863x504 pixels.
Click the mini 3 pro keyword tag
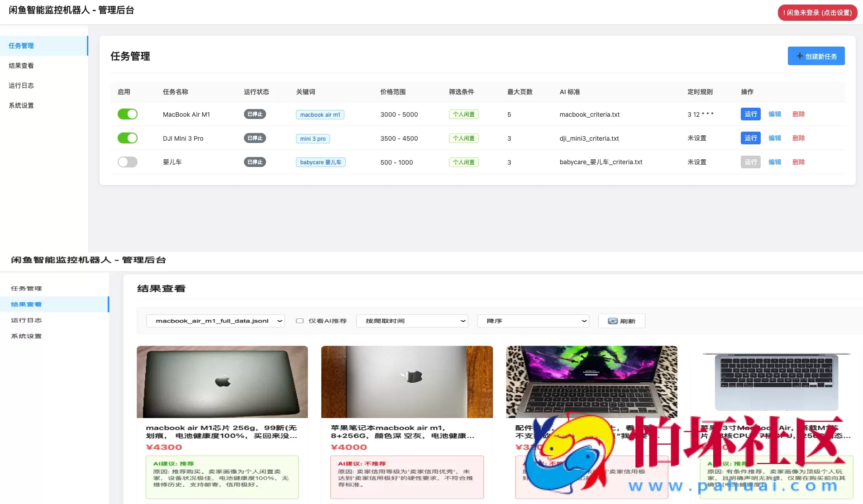pos(312,138)
